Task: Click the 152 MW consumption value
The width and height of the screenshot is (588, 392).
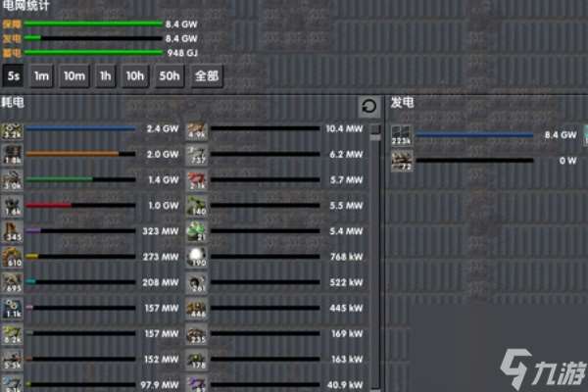Action: [162, 360]
